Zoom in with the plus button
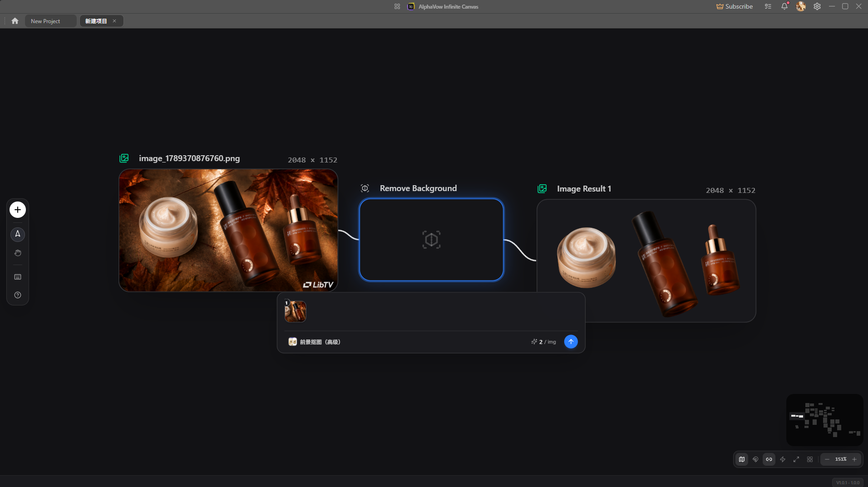 point(854,459)
